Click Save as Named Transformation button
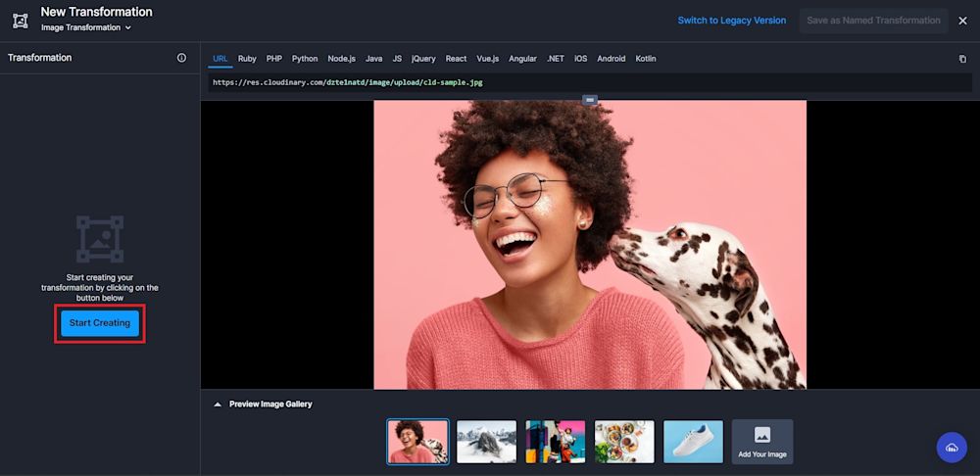 coord(872,21)
